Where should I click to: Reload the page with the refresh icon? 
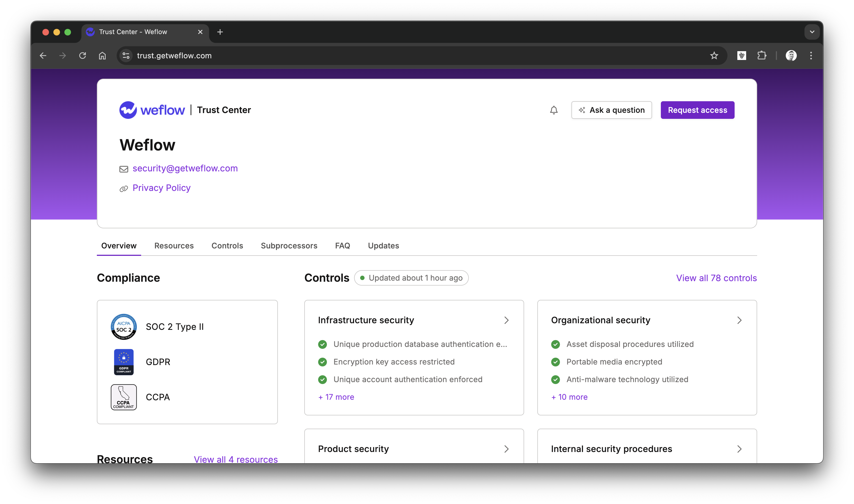pos(83,55)
